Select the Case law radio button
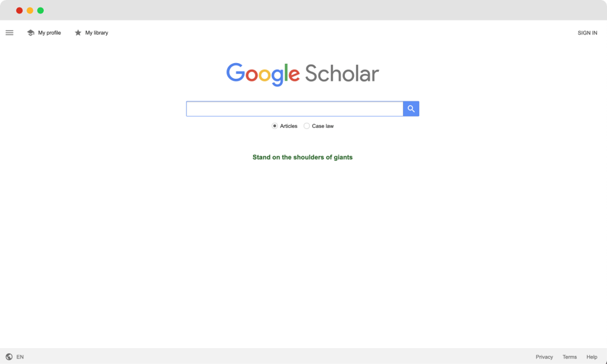Screen dimensions: 607x364 click(307, 126)
